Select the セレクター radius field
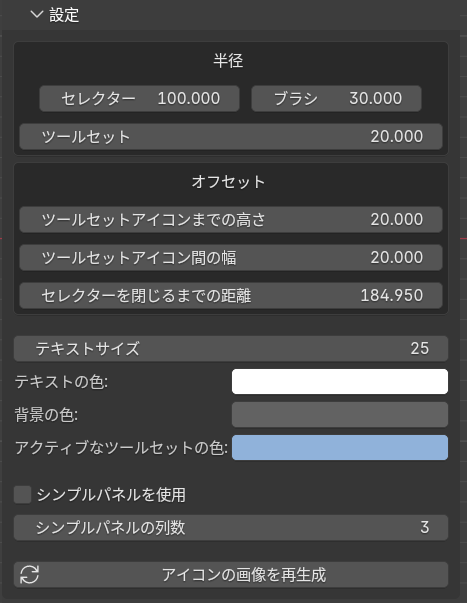Screen dimensions: 467x603 click(x=139, y=98)
